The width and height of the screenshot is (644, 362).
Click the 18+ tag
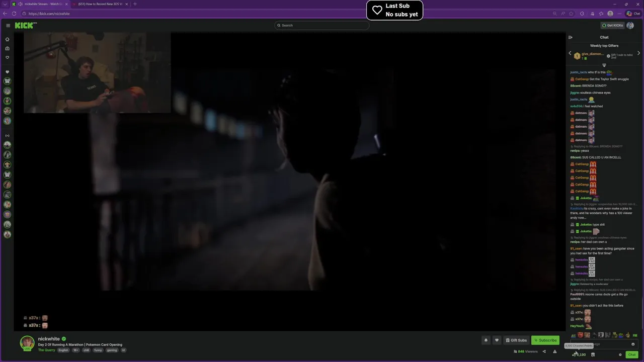[x=75, y=350]
